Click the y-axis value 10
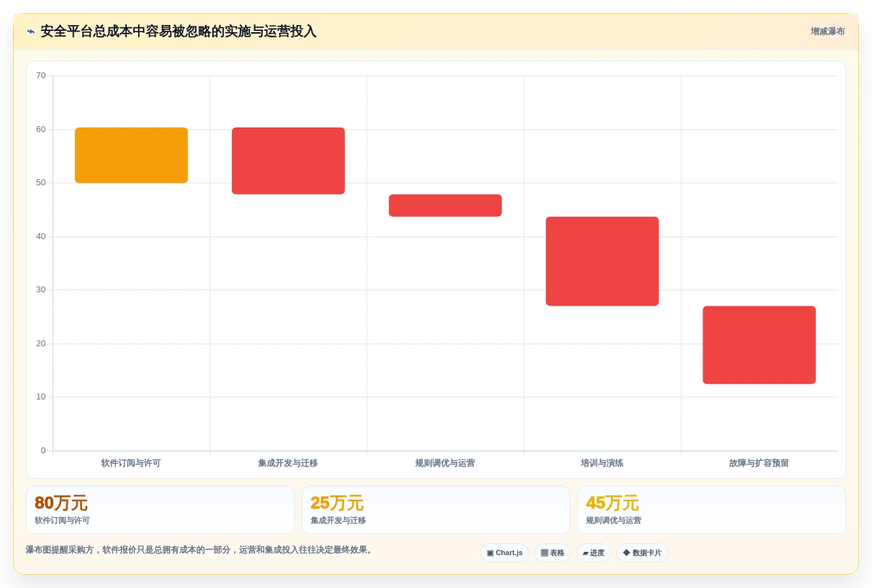Image resolution: width=872 pixels, height=588 pixels. (41, 397)
